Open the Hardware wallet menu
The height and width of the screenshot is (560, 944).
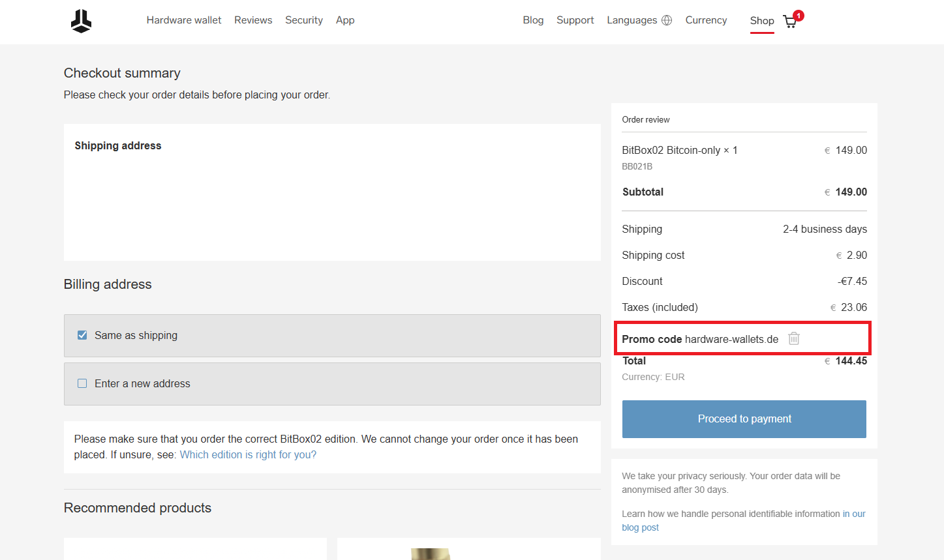184,20
